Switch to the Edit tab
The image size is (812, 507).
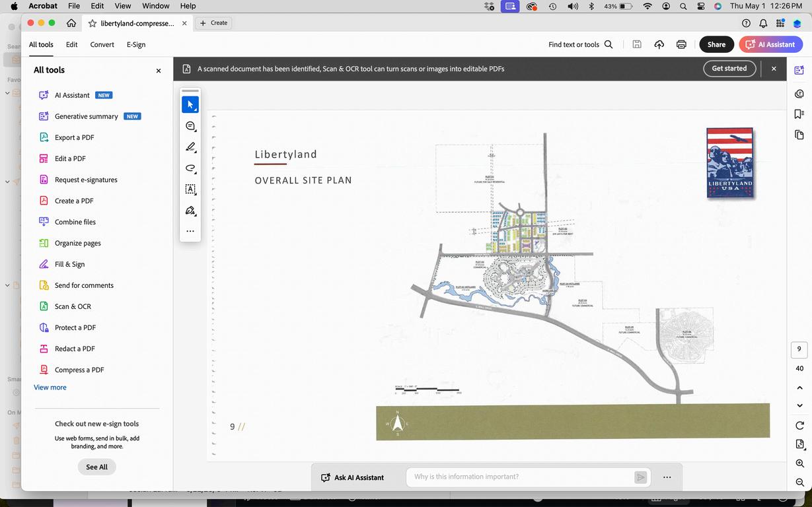tap(72, 45)
